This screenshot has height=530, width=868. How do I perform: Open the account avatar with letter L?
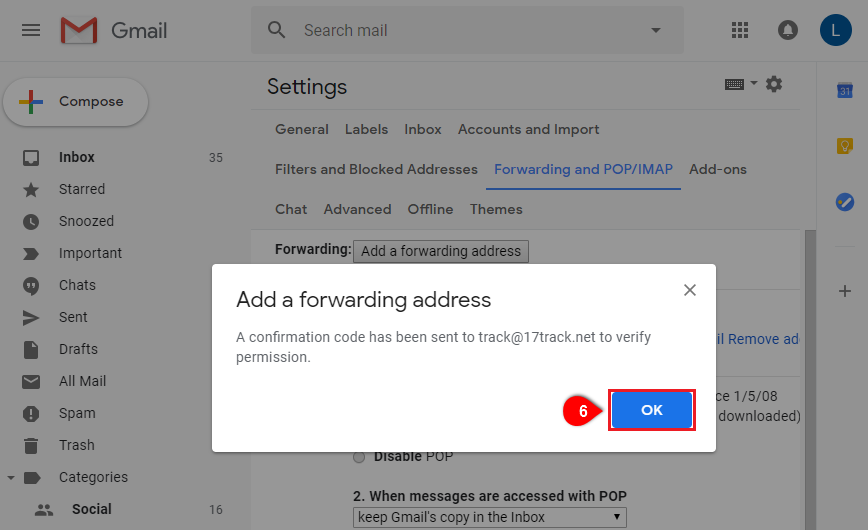835,30
